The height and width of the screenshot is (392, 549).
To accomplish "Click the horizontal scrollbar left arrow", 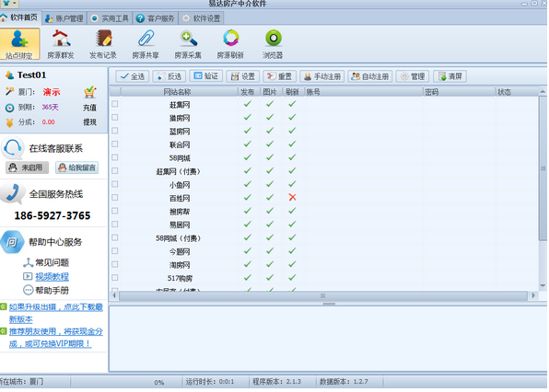I will [x=114, y=295].
